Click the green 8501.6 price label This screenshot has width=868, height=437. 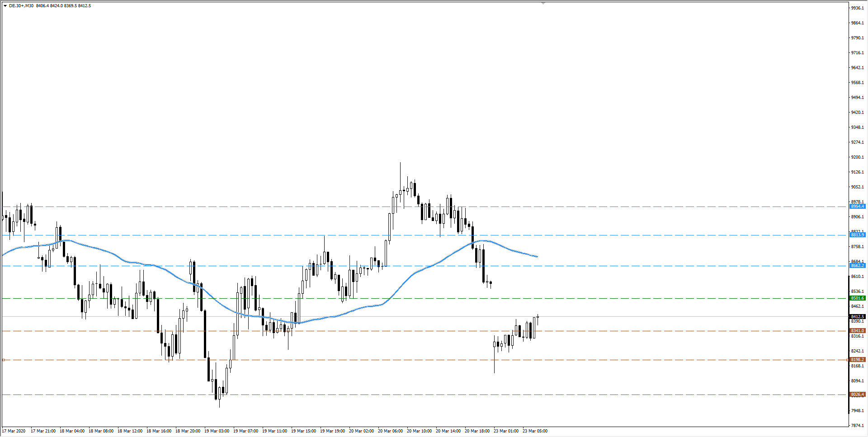tap(857, 298)
